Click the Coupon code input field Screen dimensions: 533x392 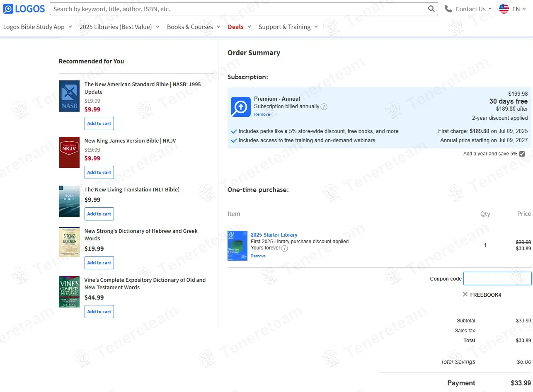[x=497, y=278]
